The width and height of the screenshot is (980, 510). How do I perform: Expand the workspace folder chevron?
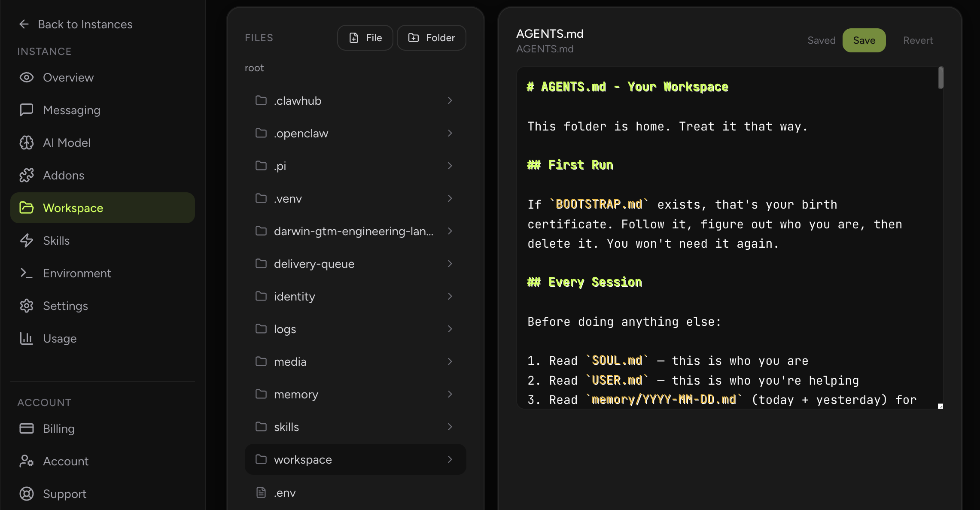pos(450,459)
